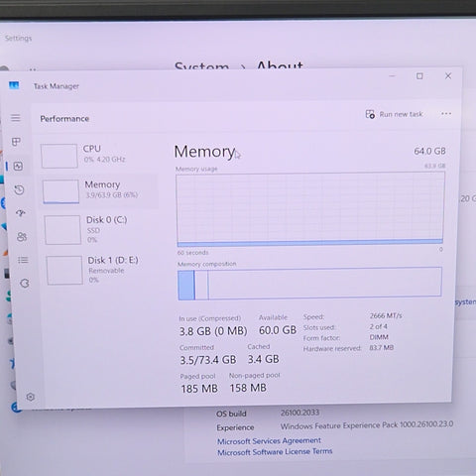This screenshot has height=476, width=476.
Task: Select the Memory performance item
Action: click(x=99, y=191)
